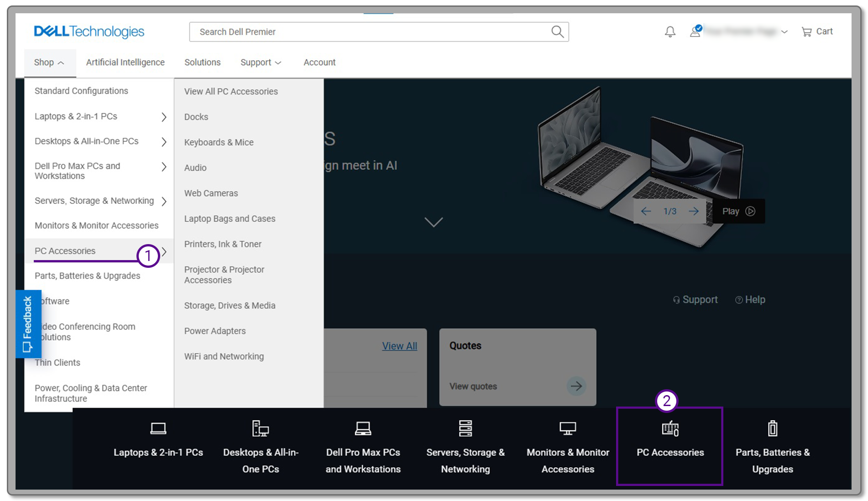The height and width of the screenshot is (501, 868).
Task: Open WiFi and Networking category
Action: click(x=224, y=356)
